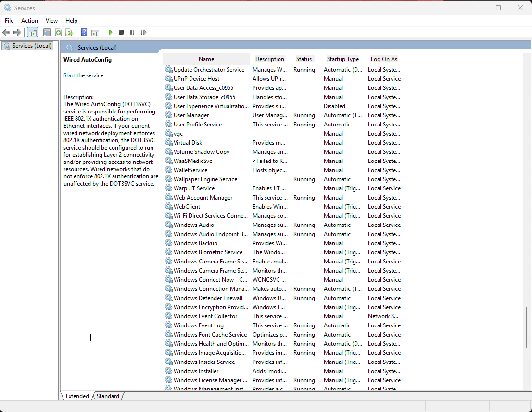
Task: Open the Action menu
Action: click(29, 21)
